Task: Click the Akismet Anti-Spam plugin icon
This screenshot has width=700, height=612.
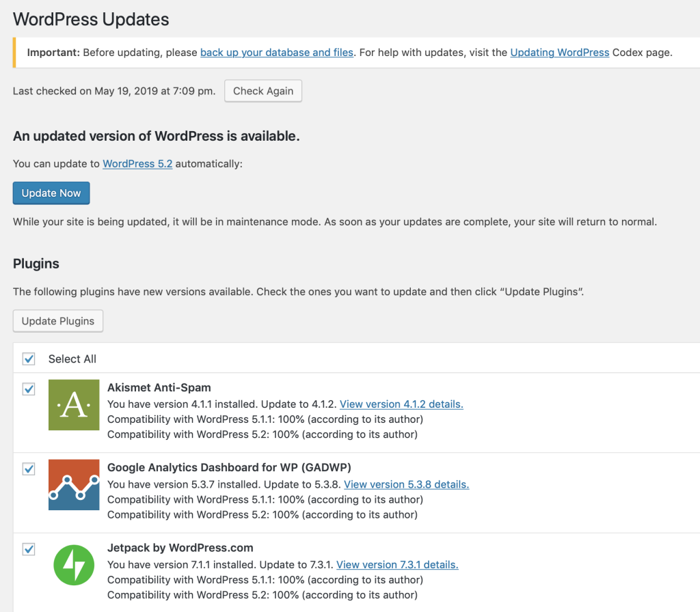Action: pyautogui.click(x=74, y=405)
